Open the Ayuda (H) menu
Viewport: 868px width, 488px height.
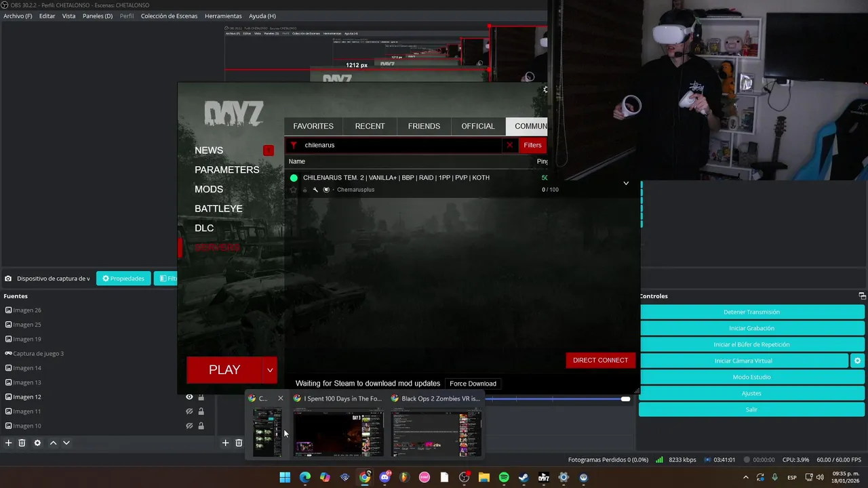(x=262, y=16)
